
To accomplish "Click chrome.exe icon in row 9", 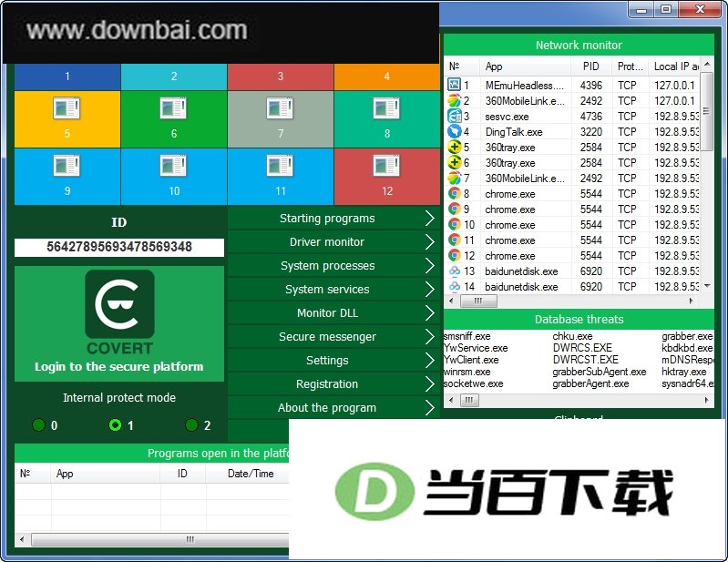I will [x=454, y=209].
